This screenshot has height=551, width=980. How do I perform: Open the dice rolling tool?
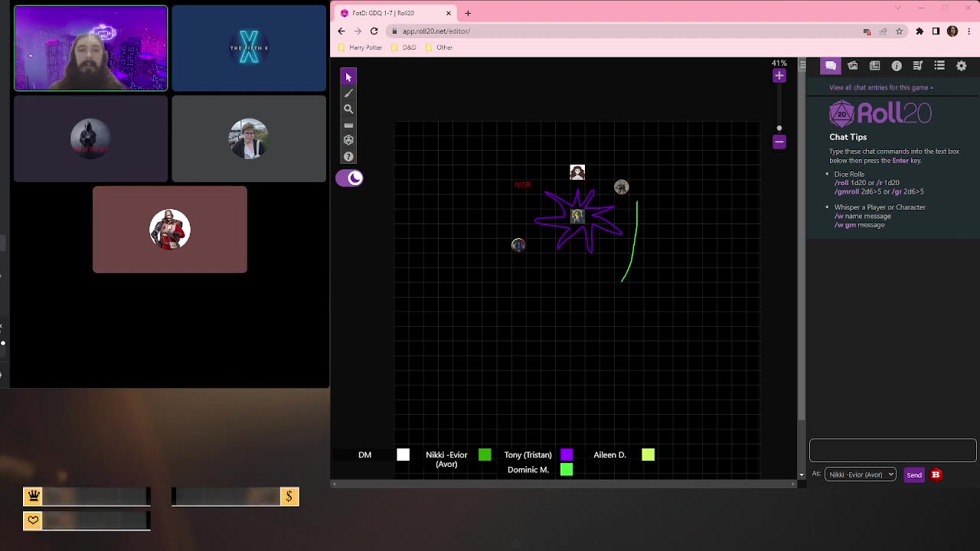[x=348, y=140]
